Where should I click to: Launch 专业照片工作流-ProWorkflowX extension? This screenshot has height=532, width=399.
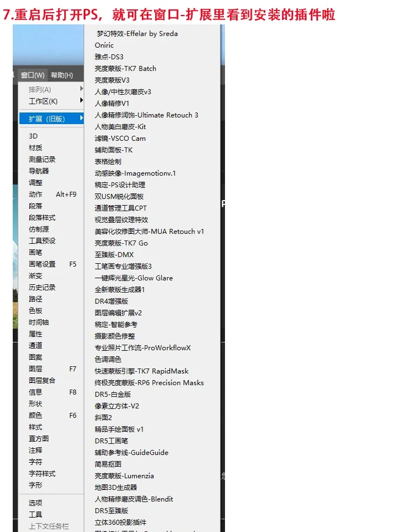tap(143, 348)
